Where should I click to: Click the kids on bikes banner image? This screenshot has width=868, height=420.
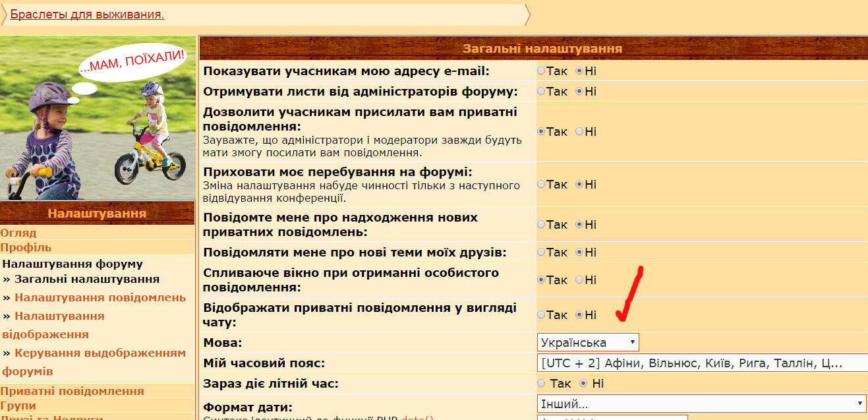click(x=98, y=117)
